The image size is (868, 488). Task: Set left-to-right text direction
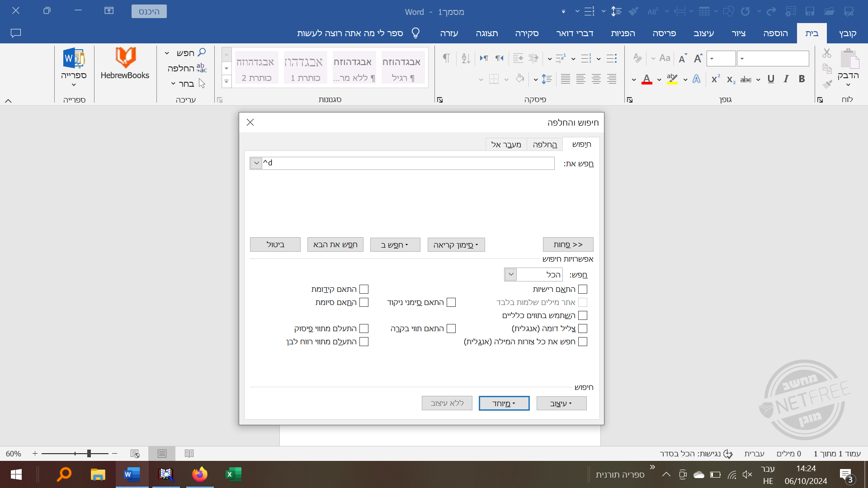484,58
